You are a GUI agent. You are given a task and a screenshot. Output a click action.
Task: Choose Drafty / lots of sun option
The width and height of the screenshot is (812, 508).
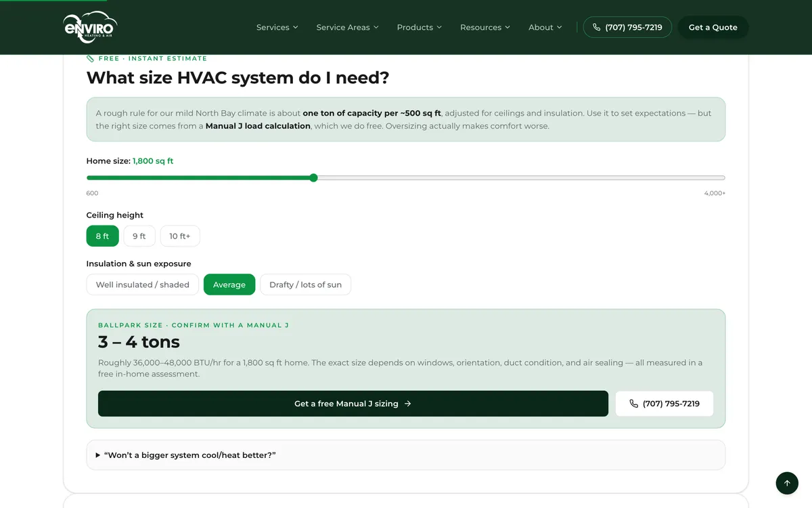point(305,284)
